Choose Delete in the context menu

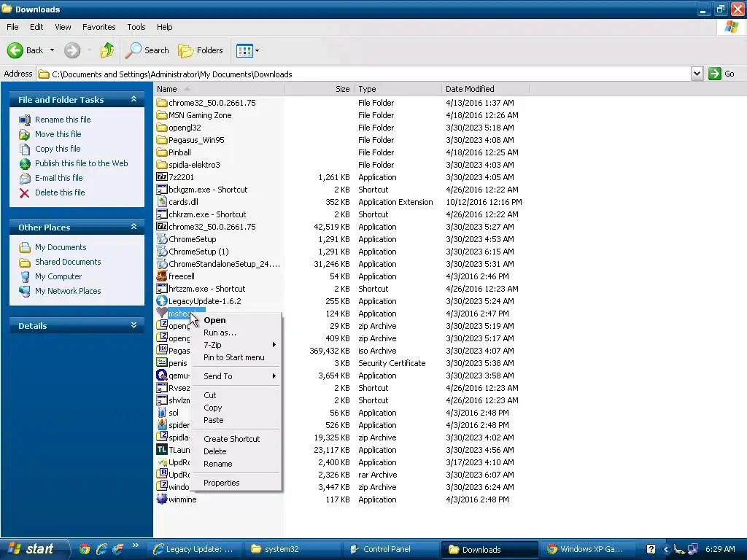click(236, 451)
